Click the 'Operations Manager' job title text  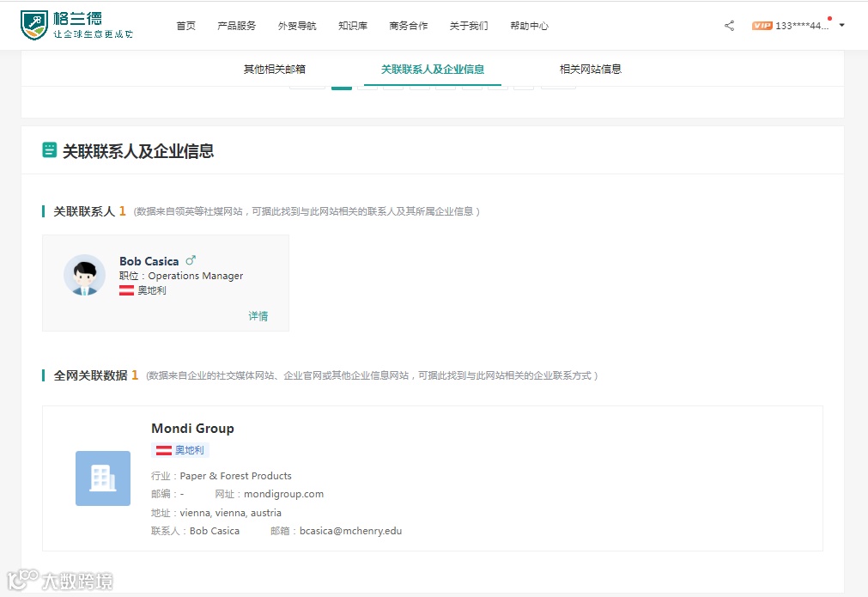(x=196, y=276)
